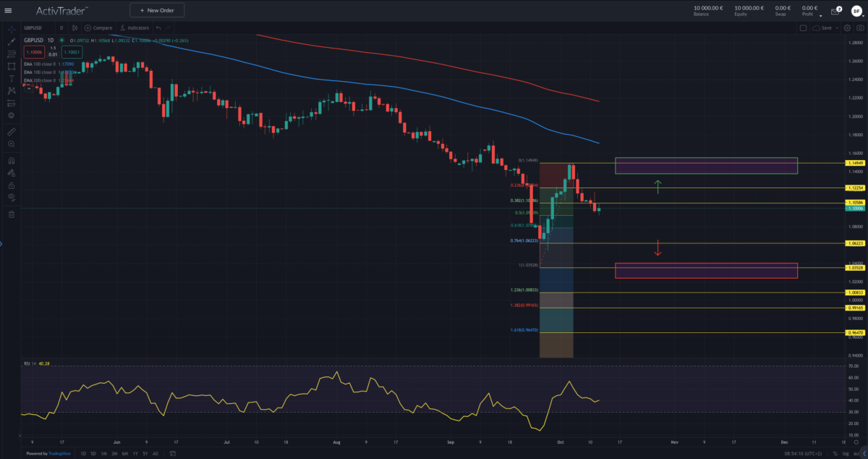
Task: Open the Measure ruler tool
Action: coord(11,131)
